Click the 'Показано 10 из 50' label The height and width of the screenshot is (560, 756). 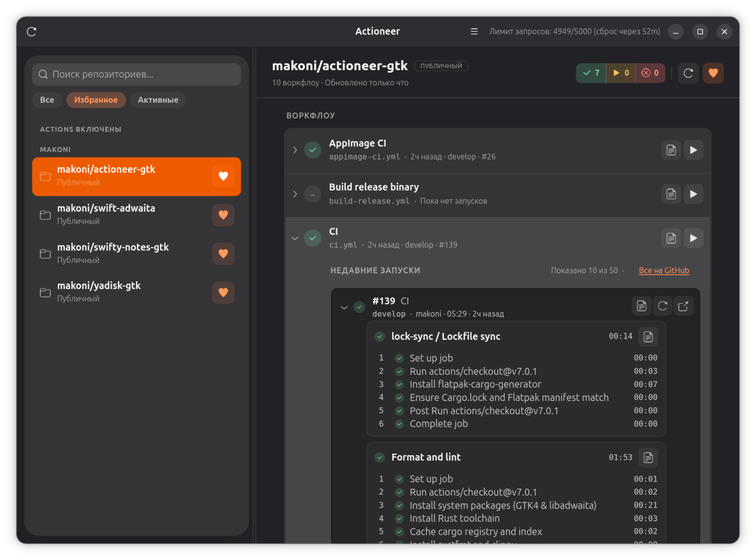click(x=584, y=270)
